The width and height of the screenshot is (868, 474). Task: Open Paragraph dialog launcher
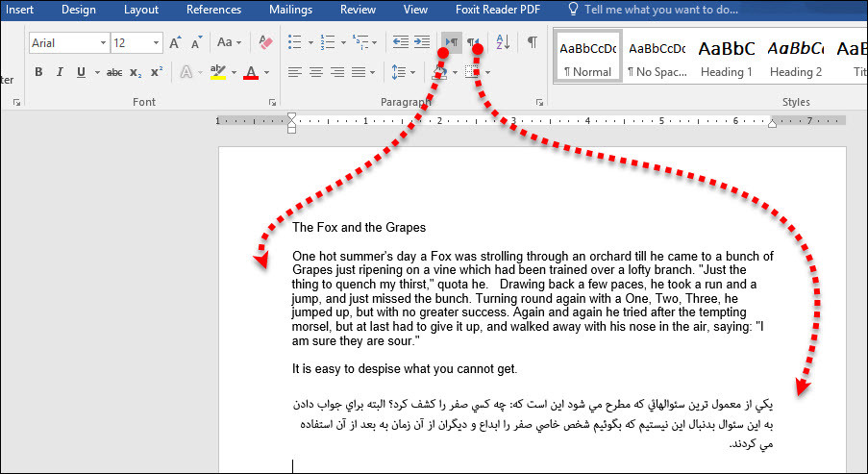539,103
